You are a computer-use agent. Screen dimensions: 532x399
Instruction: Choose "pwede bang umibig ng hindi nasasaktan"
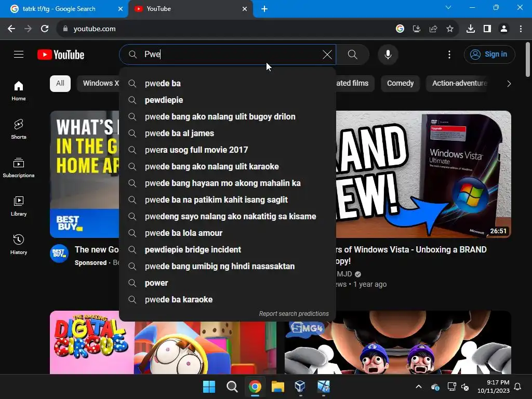pyautogui.click(x=228, y=267)
